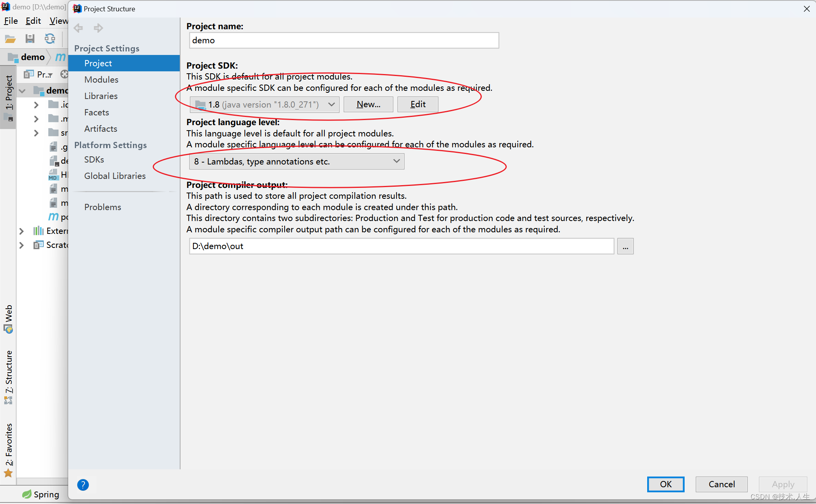Expand the Project SDK version dropdown

click(330, 104)
